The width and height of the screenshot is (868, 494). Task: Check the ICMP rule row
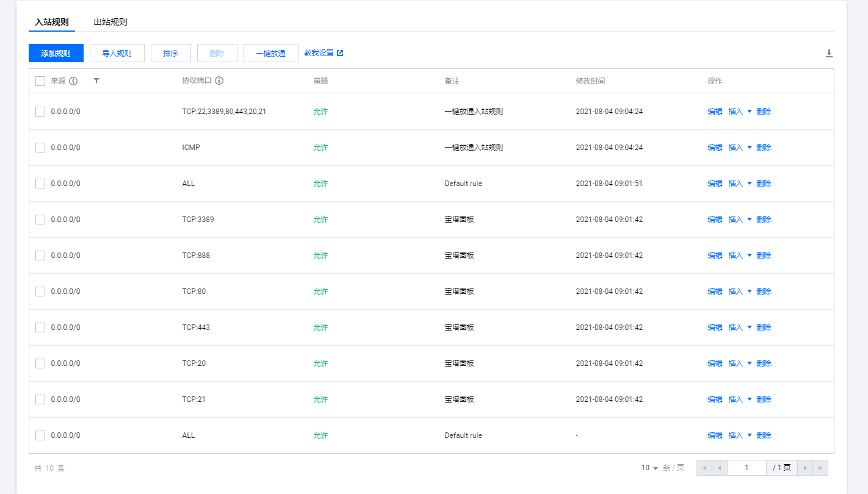pyautogui.click(x=40, y=148)
